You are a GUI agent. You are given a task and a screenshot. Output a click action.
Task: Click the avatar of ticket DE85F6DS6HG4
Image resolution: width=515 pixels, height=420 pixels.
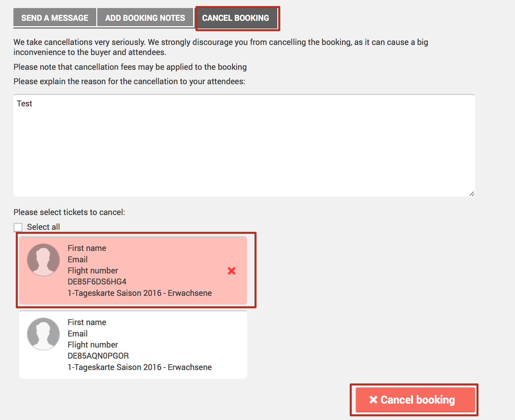43,260
